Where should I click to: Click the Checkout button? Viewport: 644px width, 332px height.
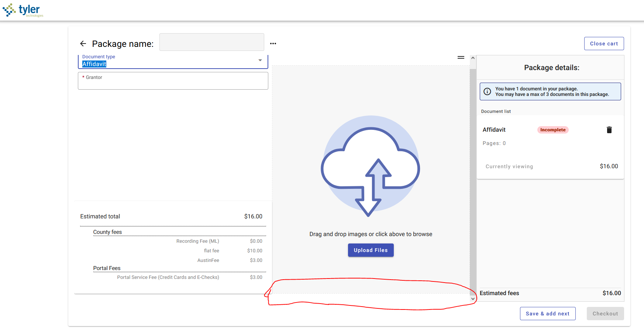[x=605, y=313]
